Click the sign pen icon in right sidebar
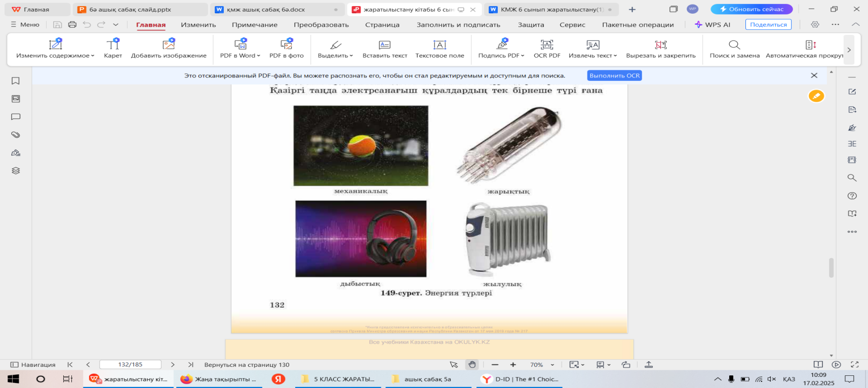This screenshot has height=388, width=868. [x=852, y=127]
